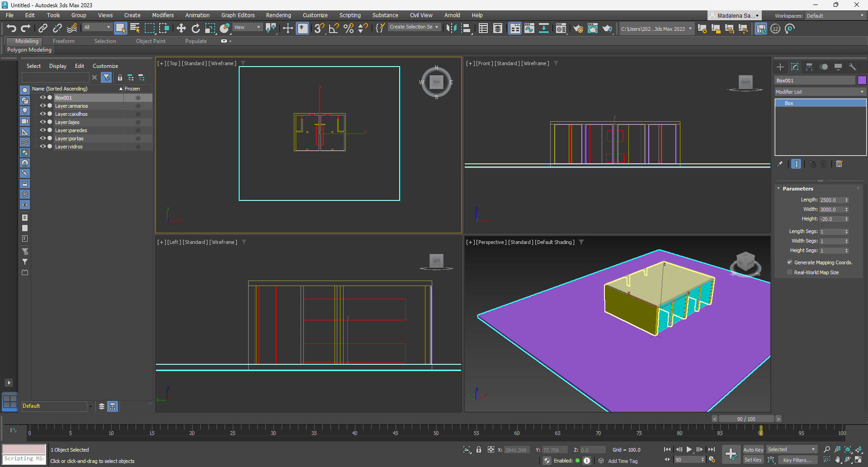Uncheck Generate Mapping Coords
This screenshot has width=868, height=467.
click(x=790, y=262)
